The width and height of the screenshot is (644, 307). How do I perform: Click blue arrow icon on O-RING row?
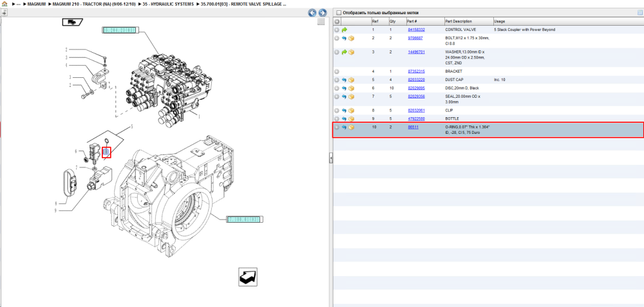344,127
